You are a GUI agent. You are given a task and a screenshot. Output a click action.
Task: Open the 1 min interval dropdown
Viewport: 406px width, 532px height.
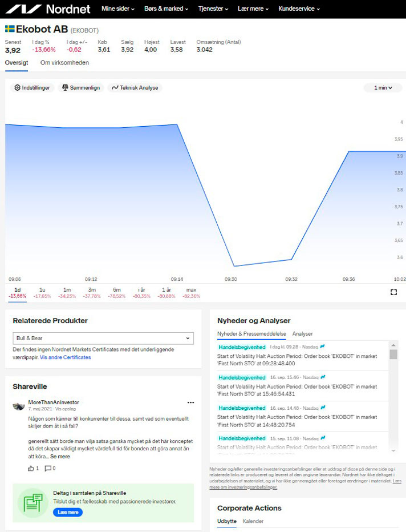coord(383,87)
